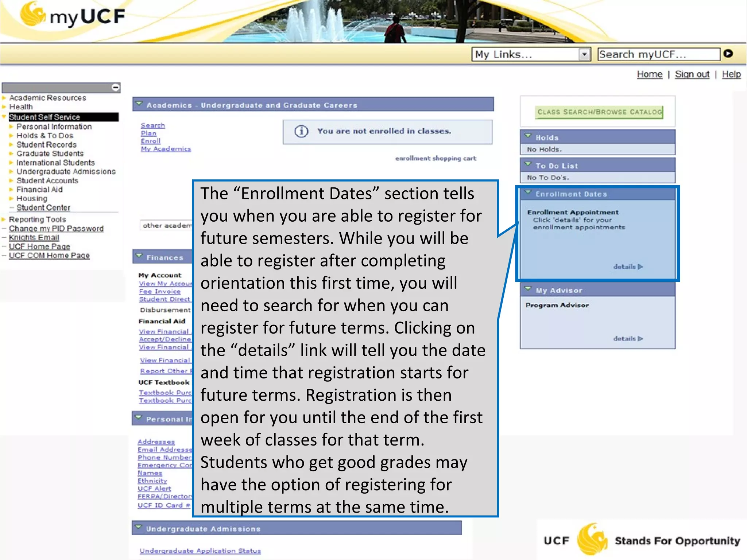Click the Plan link under Academics
Screen dimensions: 747x560
coord(148,133)
